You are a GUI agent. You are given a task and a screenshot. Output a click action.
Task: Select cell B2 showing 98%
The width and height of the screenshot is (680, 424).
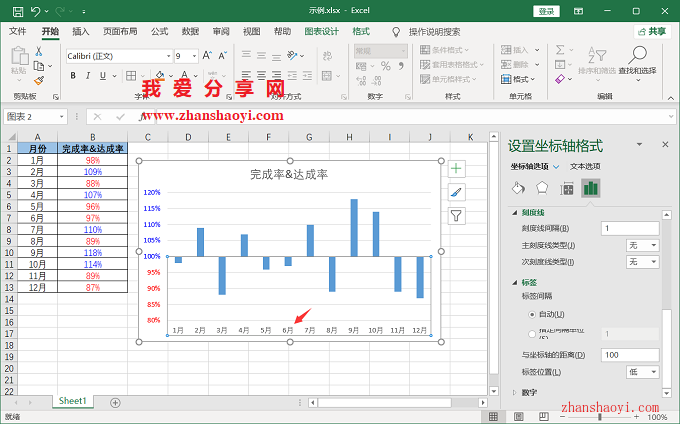tap(92, 160)
